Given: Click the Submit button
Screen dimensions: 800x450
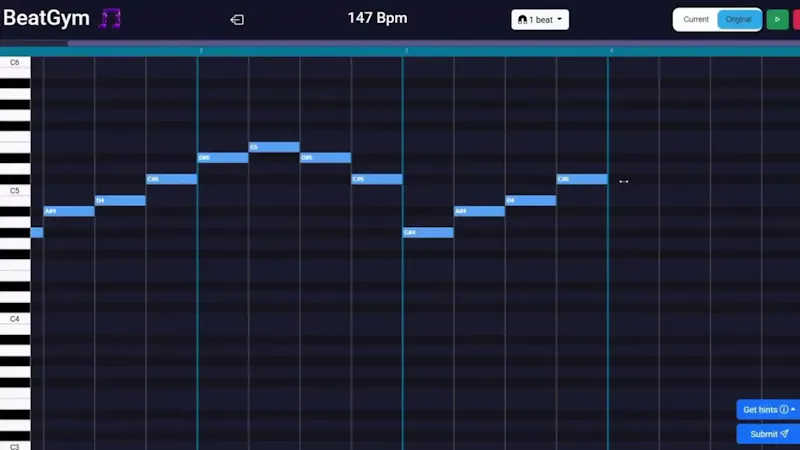Looking at the screenshot, I should click(x=768, y=434).
